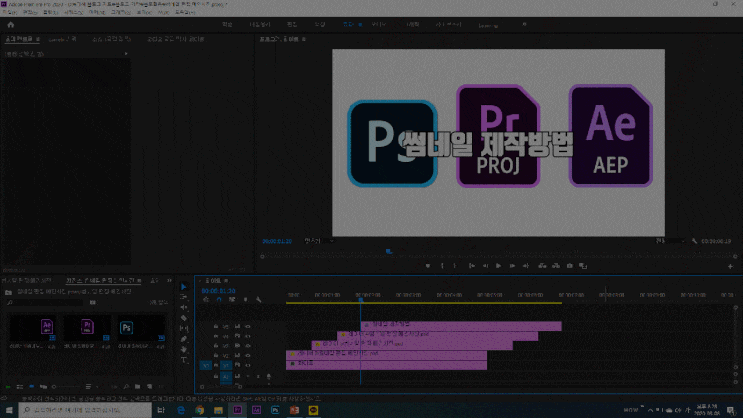Open Timeline Display Settings wrench
This screenshot has height=418, width=743.
(258, 300)
